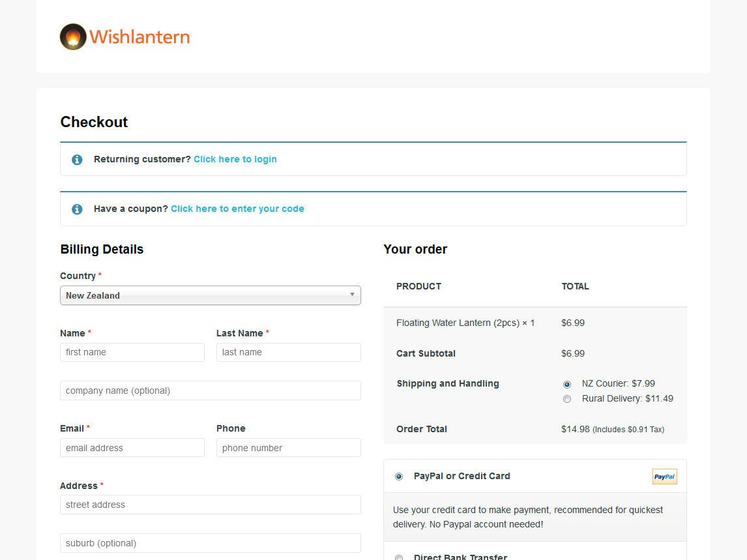Screen dimensions: 747x560
Task: Select NZ Courier shipping option
Action: 567,385
